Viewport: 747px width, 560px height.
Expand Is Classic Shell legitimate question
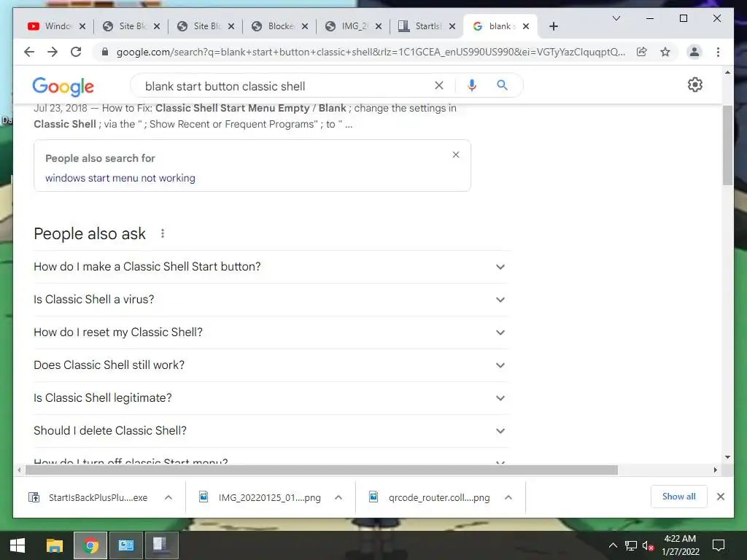coord(271,398)
